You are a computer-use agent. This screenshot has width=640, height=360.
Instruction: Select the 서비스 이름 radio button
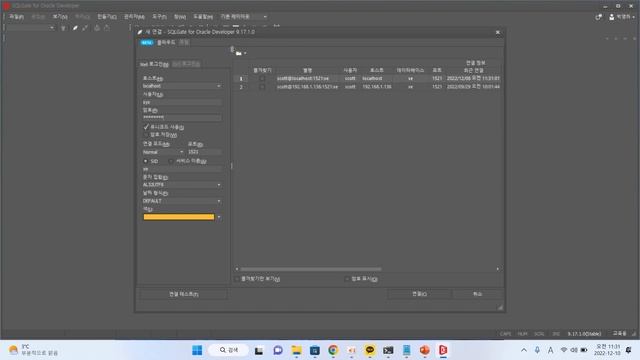171,161
